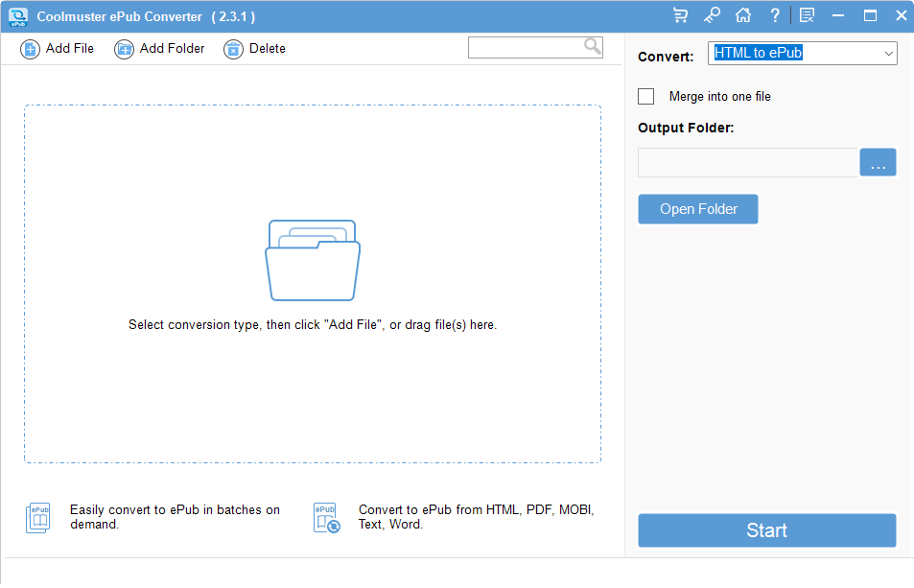Click the magnifier search icon
The width and height of the screenshot is (914, 588).
point(592,46)
